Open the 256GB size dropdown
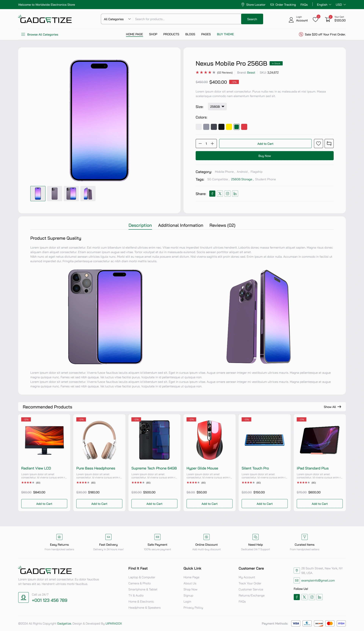The height and width of the screenshot is (631, 364). (217, 107)
